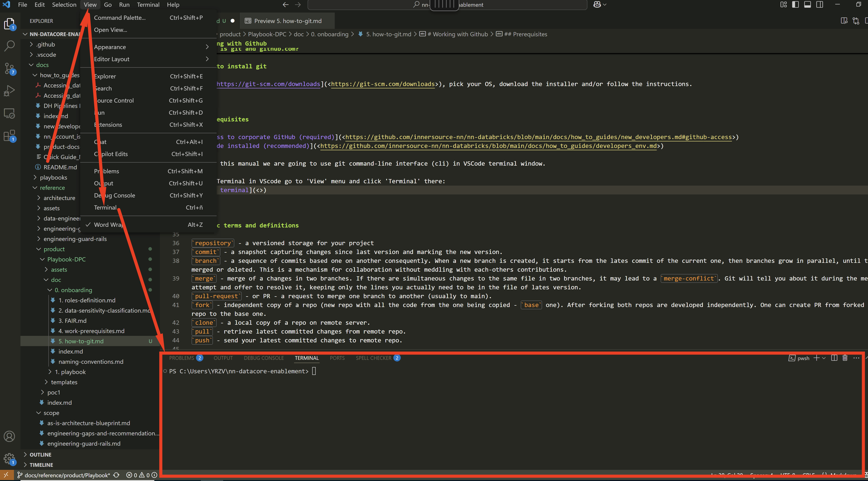Open README.md in the explorer
The width and height of the screenshot is (868, 481).
(60, 167)
